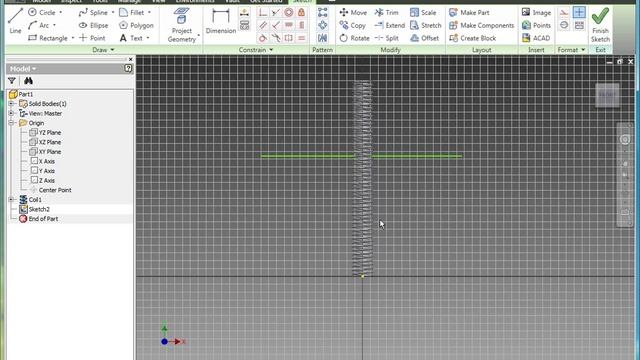Select the Spline tool

(x=93, y=13)
